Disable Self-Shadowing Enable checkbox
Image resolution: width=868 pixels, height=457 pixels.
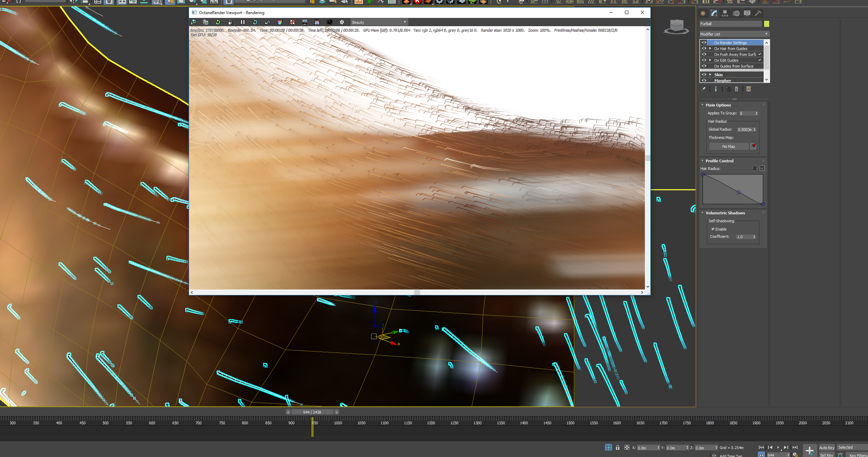(713, 229)
